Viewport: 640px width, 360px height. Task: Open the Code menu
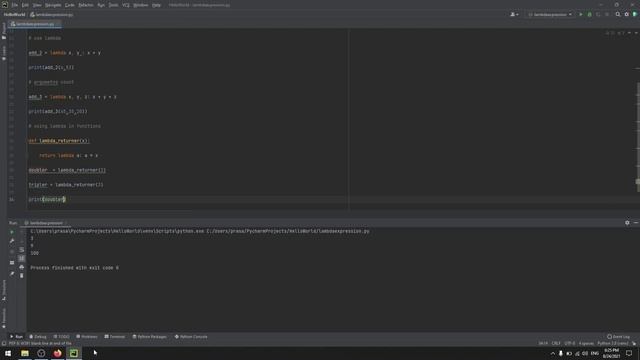[x=70, y=5]
